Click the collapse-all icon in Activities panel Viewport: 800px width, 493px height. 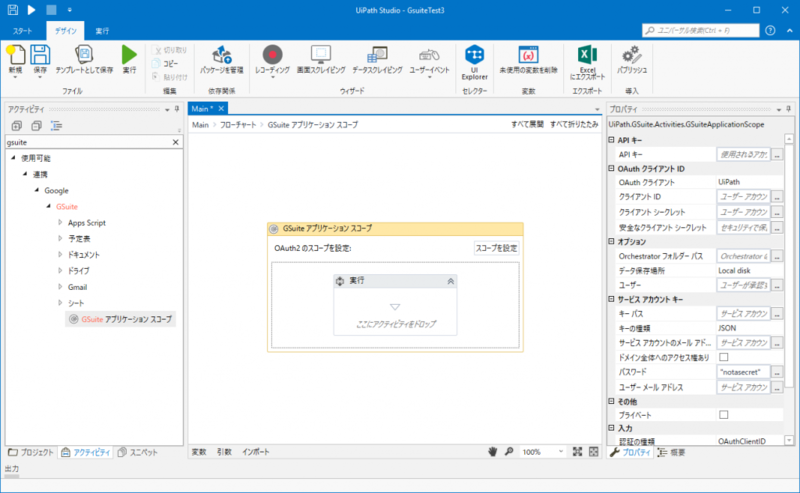click(36, 126)
